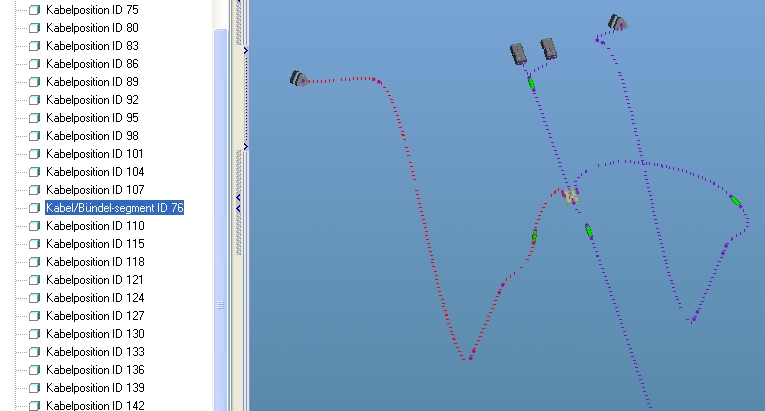Choose Kabelposition ID 115 entry

coord(95,244)
